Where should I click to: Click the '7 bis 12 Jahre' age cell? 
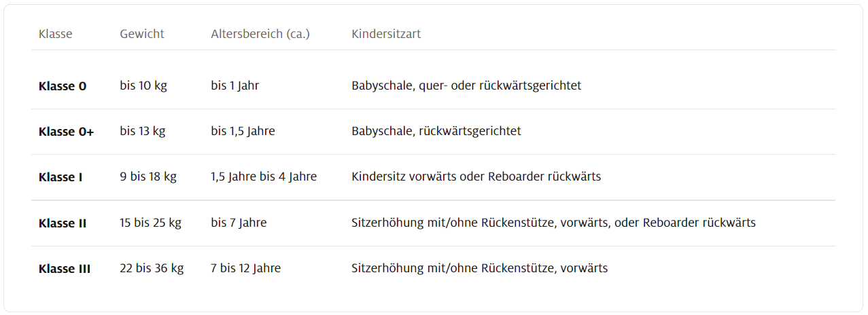coord(245,268)
